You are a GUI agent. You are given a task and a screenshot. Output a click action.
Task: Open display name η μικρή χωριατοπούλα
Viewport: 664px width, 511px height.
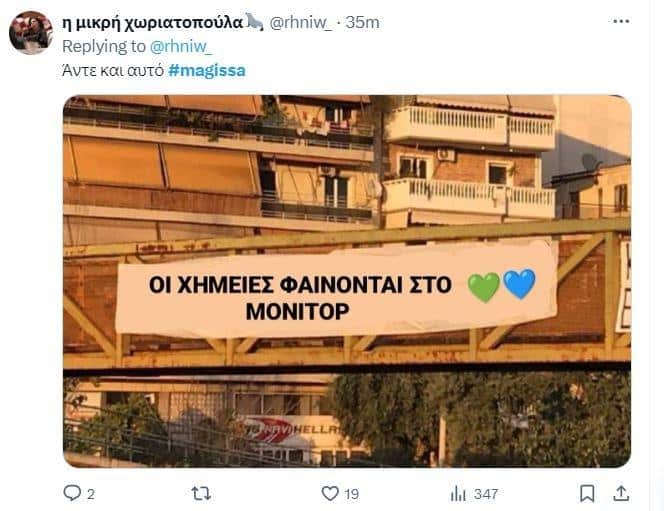coord(152,22)
